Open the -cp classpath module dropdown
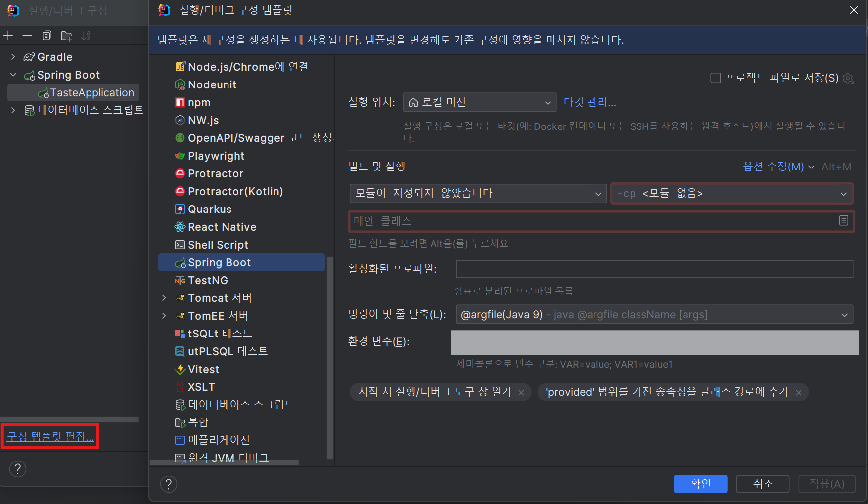Image resolution: width=868 pixels, height=504 pixels. click(732, 193)
